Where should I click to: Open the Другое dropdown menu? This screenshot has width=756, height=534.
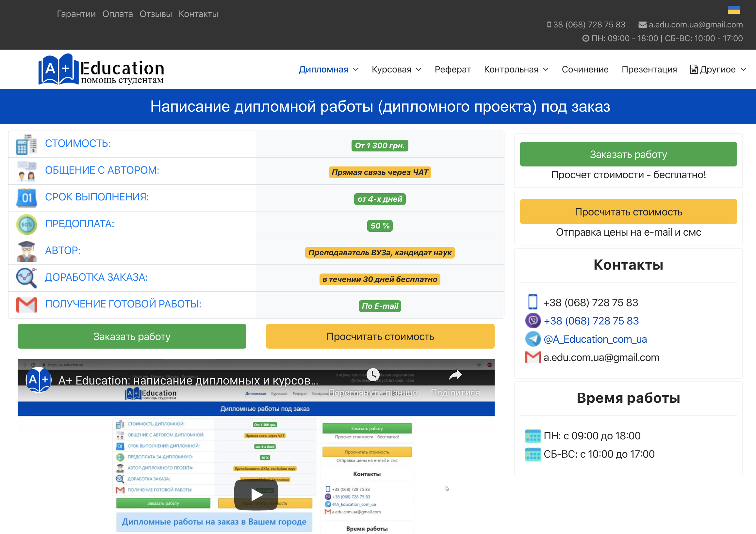click(718, 70)
